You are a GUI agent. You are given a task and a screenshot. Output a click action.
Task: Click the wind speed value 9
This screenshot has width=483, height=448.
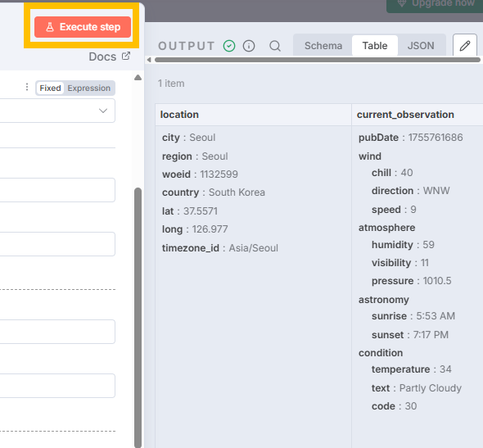(413, 210)
